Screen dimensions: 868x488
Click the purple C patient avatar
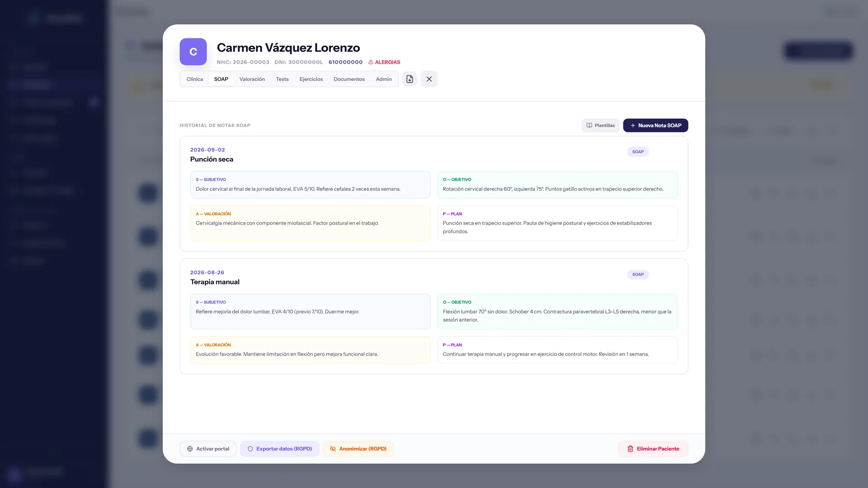[193, 52]
